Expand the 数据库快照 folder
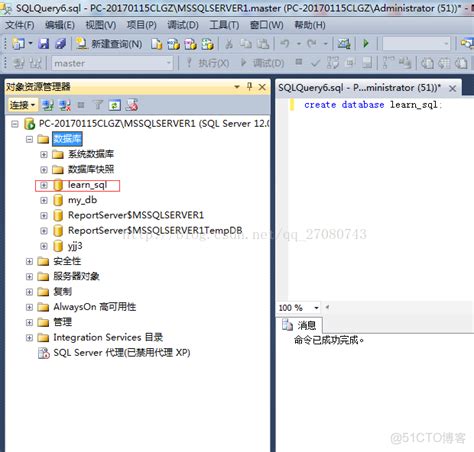The image size is (474, 452). [44, 170]
